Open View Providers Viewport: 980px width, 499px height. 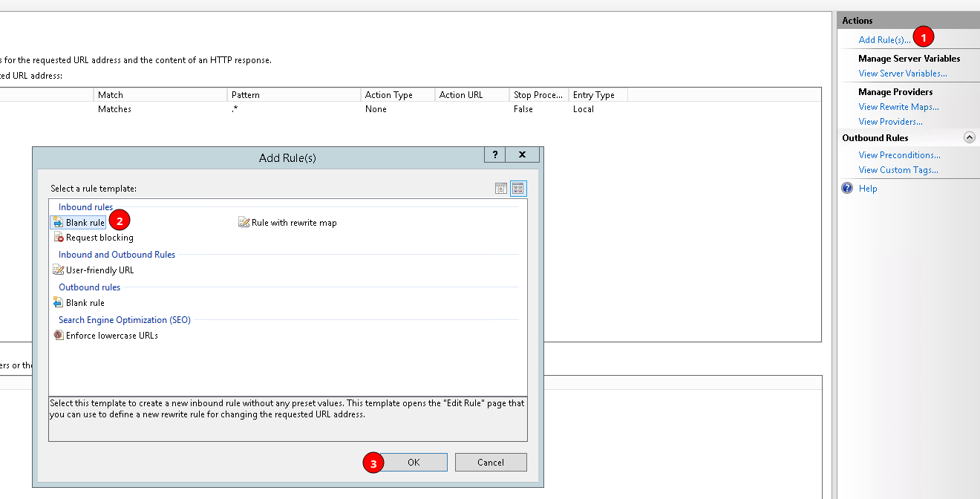(889, 121)
